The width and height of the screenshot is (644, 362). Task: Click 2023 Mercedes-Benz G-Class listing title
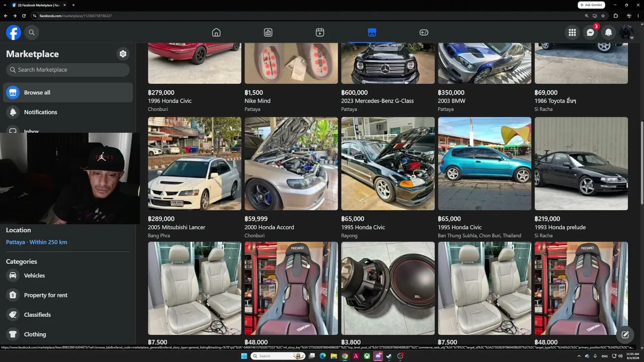click(377, 101)
